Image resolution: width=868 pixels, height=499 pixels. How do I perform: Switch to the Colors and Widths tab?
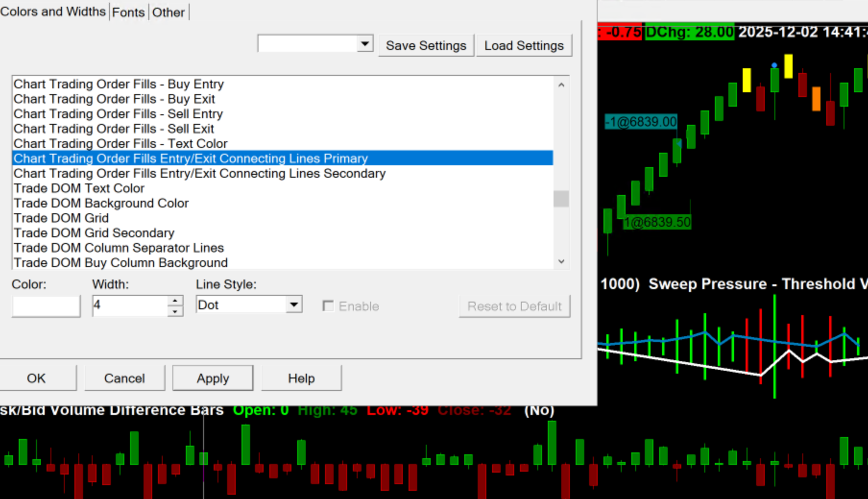coord(53,12)
